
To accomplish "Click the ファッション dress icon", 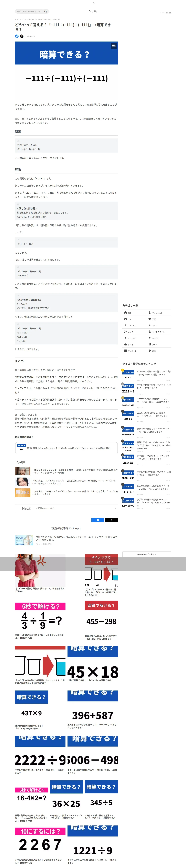I will [x=150, y=313].
